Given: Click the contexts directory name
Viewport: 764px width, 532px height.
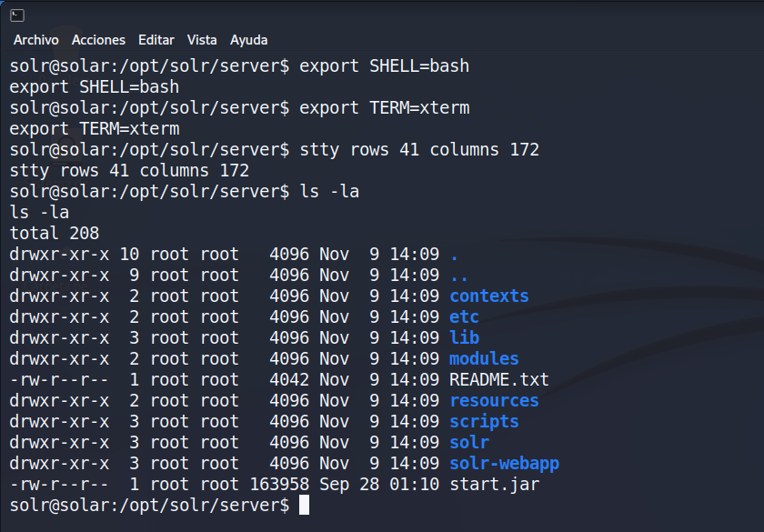Looking at the screenshot, I should [x=488, y=296].
